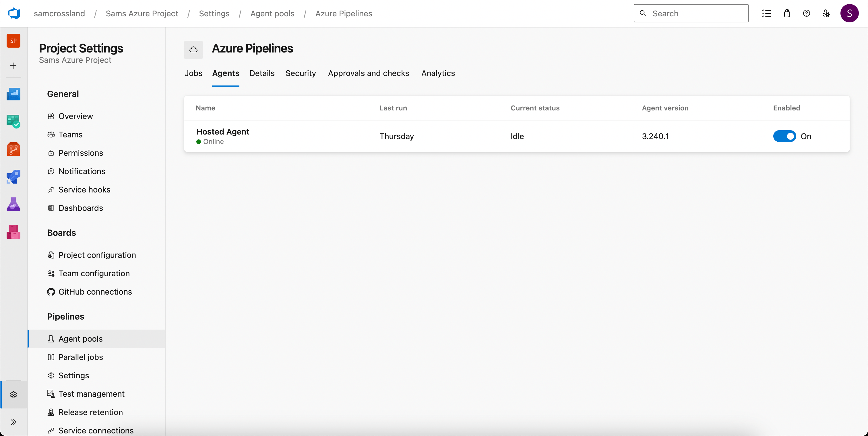
Task: Open Test management settings
Action: point(91,394)
